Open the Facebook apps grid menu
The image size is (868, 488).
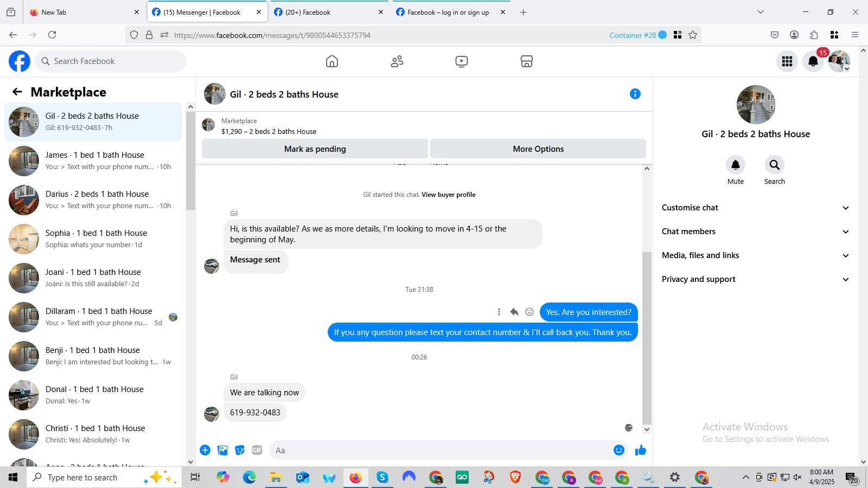tap(787, 61)
